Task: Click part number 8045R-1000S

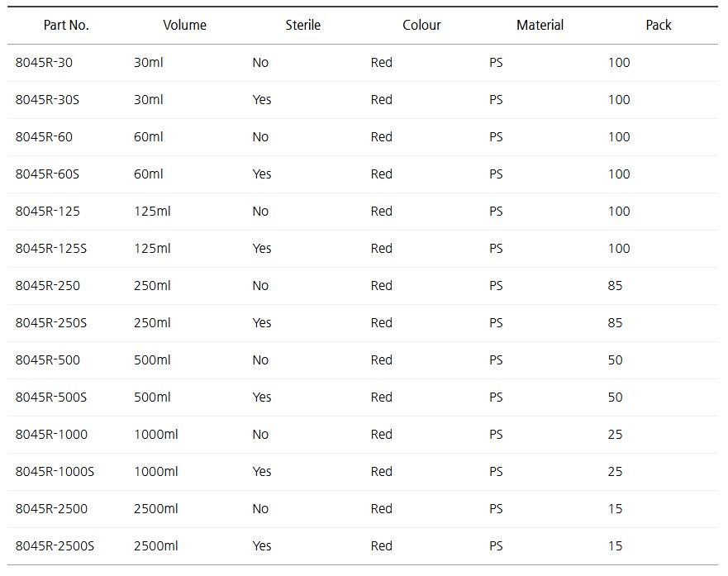Action: pyautogui.click(x=55, y=472)
